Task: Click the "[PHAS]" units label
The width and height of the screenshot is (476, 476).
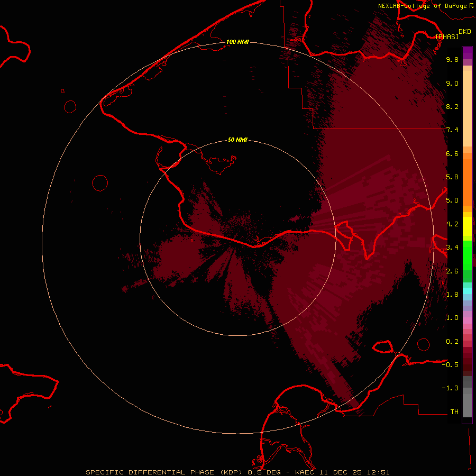Action: [x=447, y=36]
